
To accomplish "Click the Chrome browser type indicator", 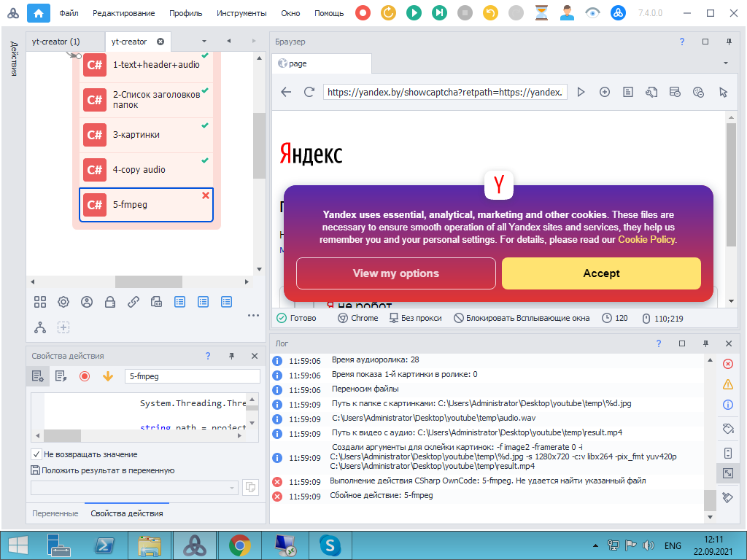I will (357, 318).
